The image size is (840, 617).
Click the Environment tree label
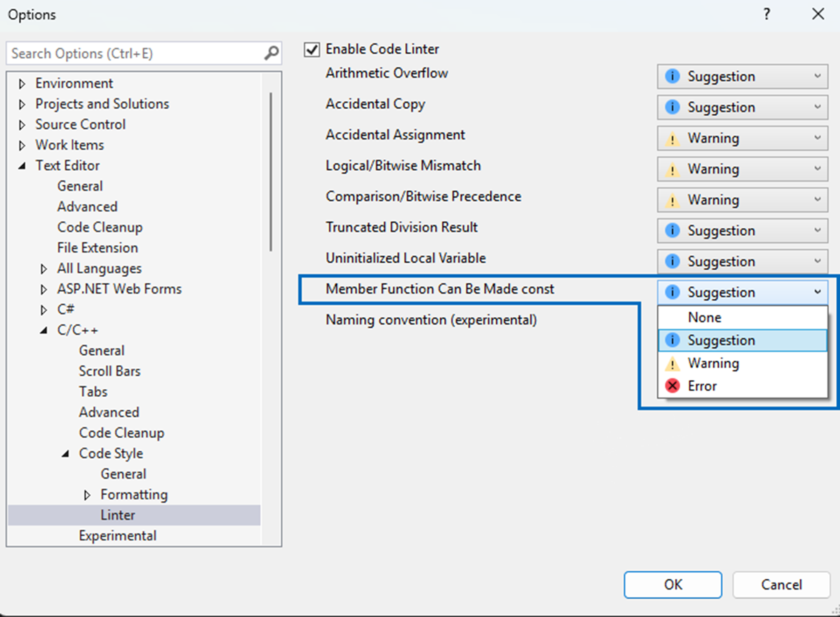click(x=74, y=84)
